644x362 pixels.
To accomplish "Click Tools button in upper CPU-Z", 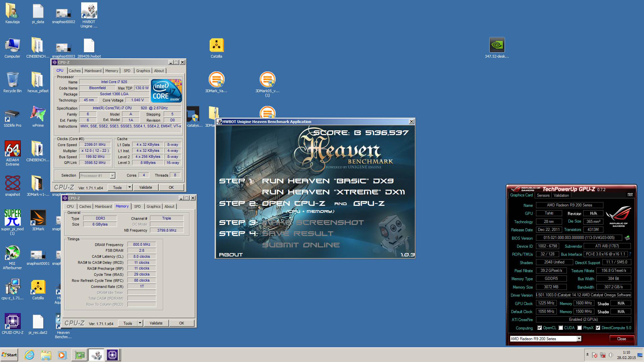I will click(x=117, y=187).
